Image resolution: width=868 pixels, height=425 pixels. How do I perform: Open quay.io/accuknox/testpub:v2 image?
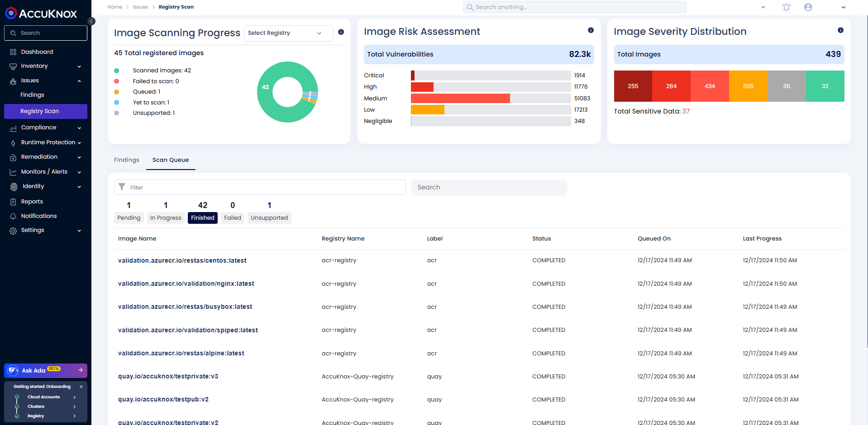163,400
